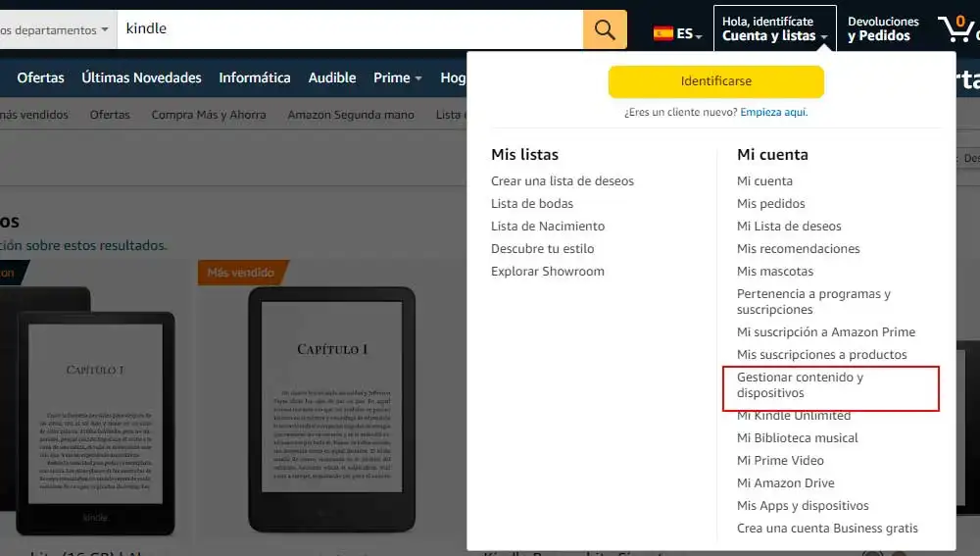Click 'Crea una cuenta Business gratis'
The height and width of the screenshot is (556, 980).
[x=827, y=529]
